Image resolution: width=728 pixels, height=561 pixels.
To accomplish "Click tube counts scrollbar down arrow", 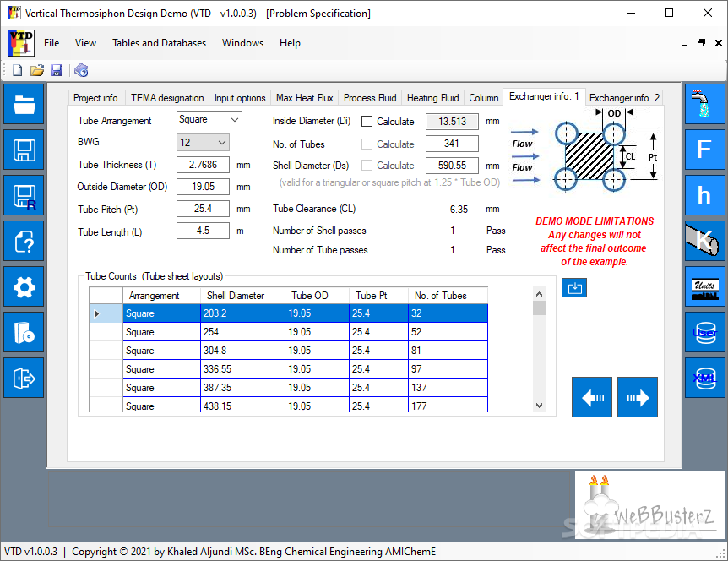I will (539, 406).
